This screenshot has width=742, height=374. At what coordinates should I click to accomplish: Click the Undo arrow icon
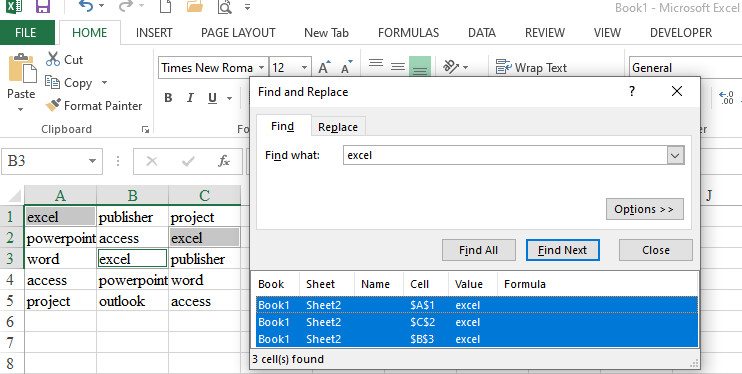86,6
